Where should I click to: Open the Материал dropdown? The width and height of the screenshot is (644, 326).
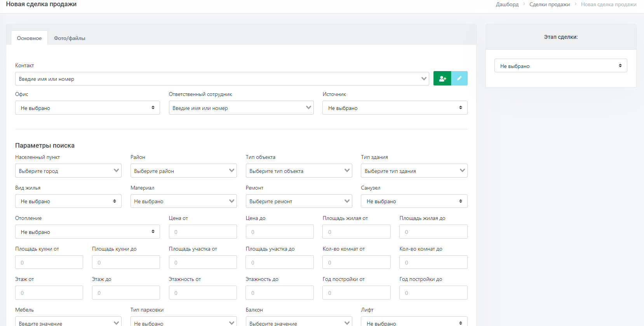[x=184, y=201]
